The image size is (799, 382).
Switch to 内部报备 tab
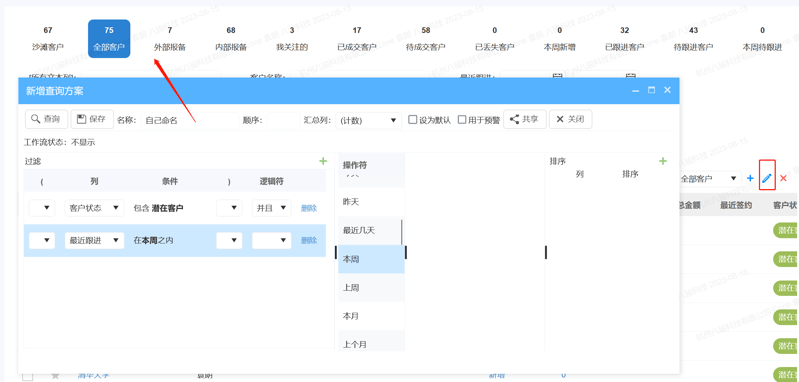[x=231, y=39]
